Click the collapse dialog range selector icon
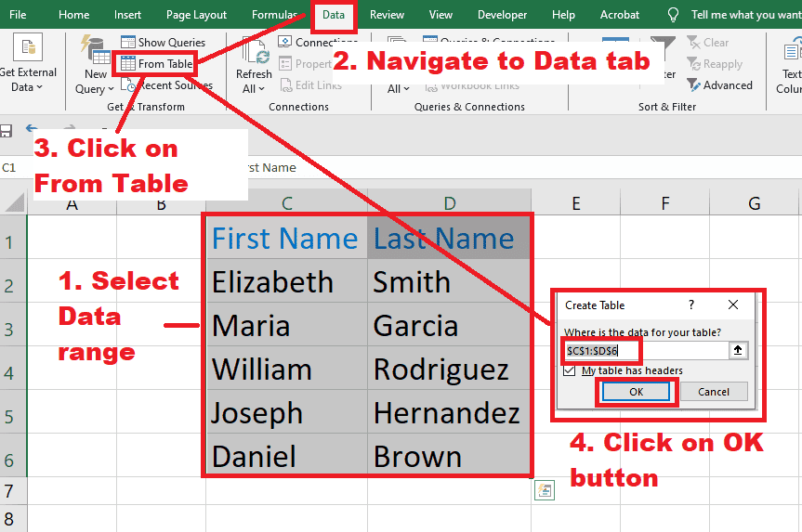 pyautogui.click(x=738, y=351)
